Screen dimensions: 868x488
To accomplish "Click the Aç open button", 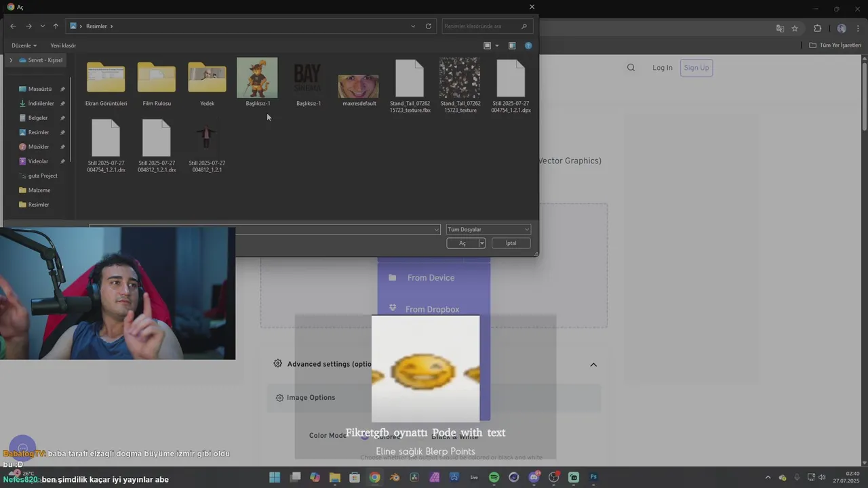I will (x=462, y=243).
